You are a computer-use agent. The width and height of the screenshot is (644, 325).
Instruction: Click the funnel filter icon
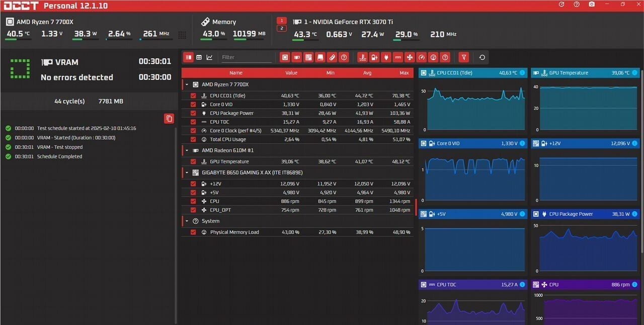pos(464,57)
